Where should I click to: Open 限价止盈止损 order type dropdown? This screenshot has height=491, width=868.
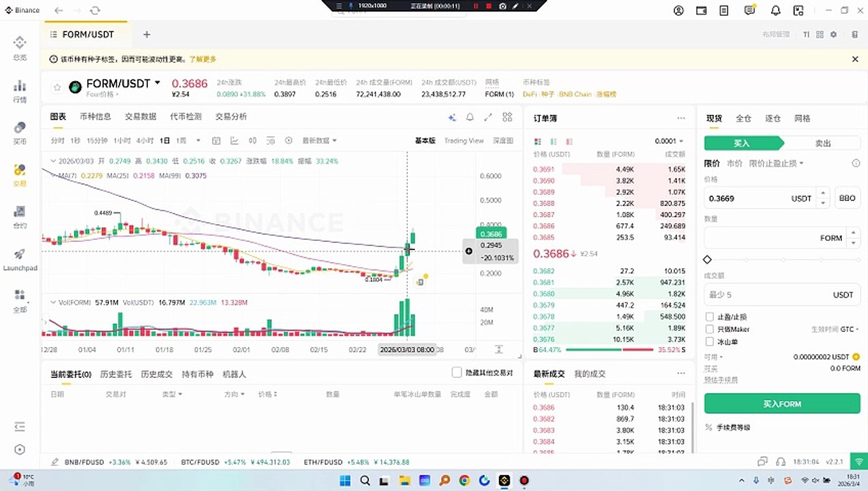click(x=776, y=164)
